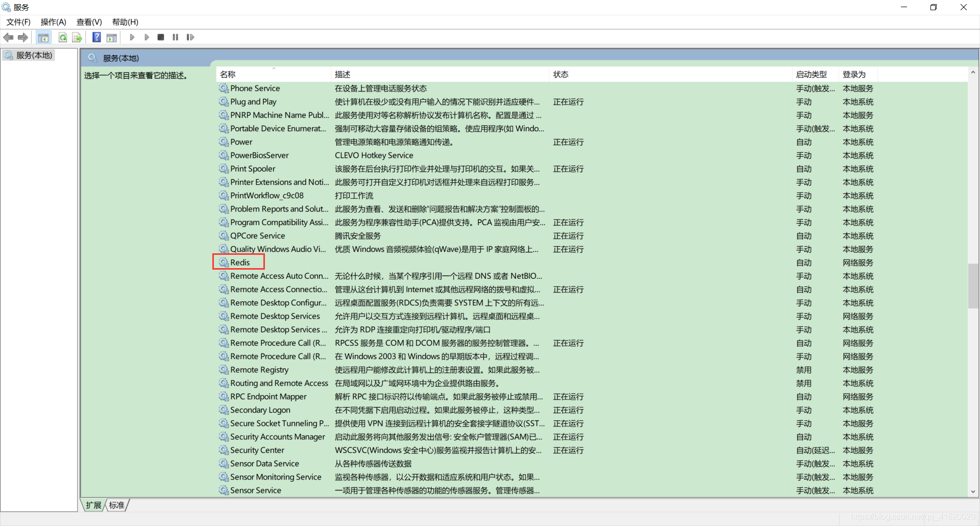The image size is (980, 526).
Task: Sort services by the 名称 column header
Action: pos(274,75)
